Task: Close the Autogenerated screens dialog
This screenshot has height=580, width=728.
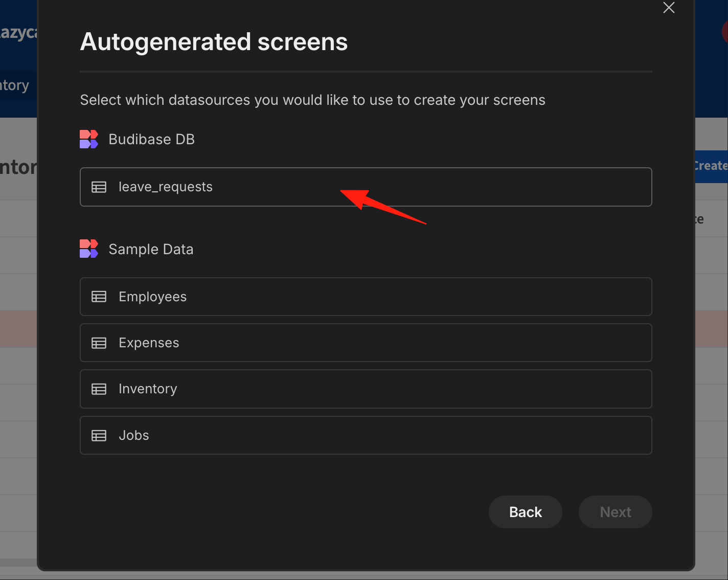Action: (x=669, y=8)
